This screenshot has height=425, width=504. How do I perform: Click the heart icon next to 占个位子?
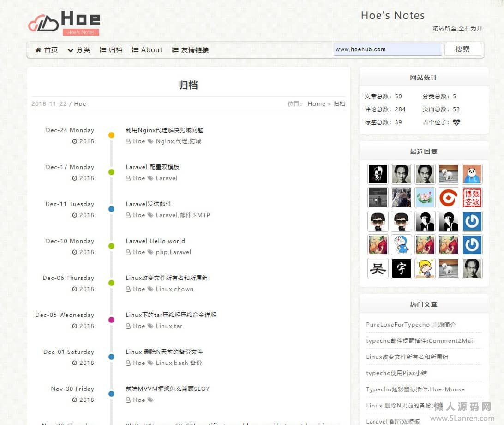coord(456,122)
